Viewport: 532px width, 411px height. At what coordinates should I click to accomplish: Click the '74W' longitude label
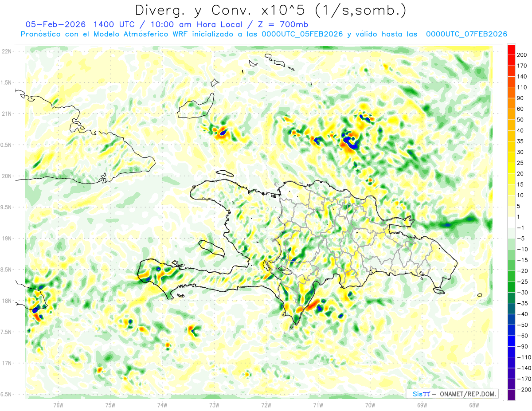162,404
